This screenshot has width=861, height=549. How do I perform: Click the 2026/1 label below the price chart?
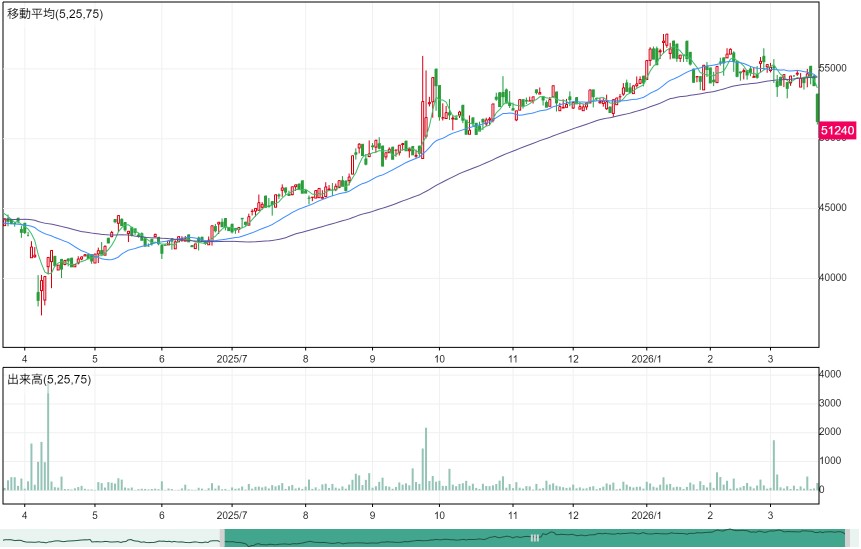(x=646, y=359)
